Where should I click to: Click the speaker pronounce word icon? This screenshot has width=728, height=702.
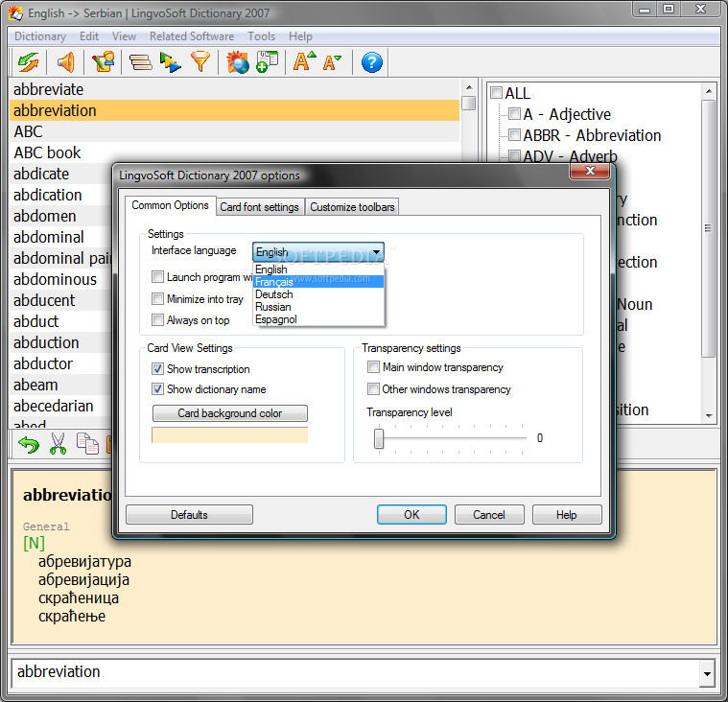(65, 62)
